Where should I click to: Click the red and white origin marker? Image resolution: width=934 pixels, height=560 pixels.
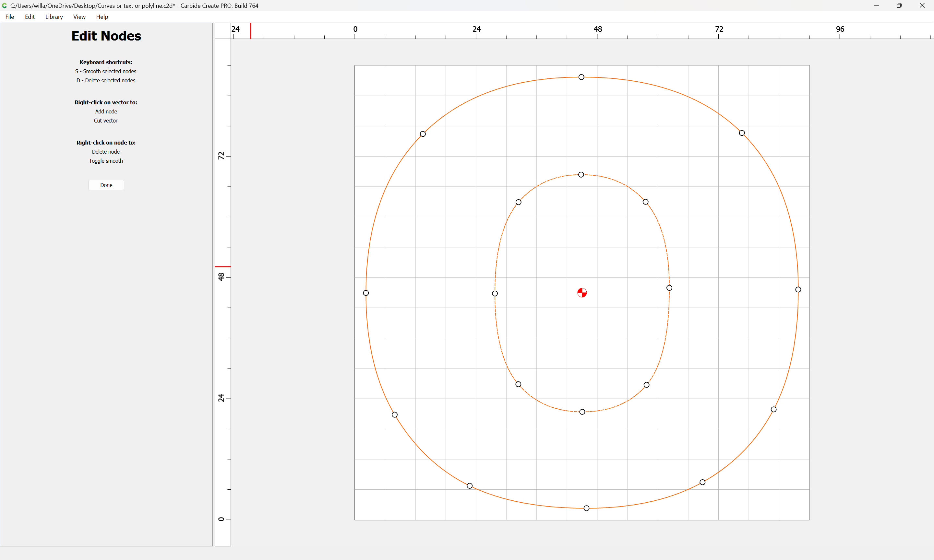[x=582, y=292]
